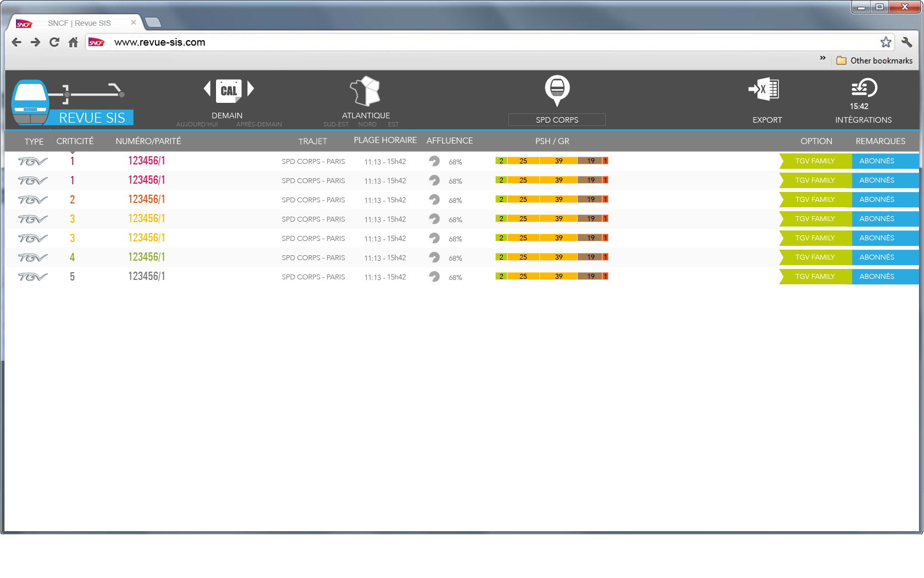Select AUJOURD'HUI date option
This screenshot has height=578, width=924.
pyautogui.click(x=197, y=125)
